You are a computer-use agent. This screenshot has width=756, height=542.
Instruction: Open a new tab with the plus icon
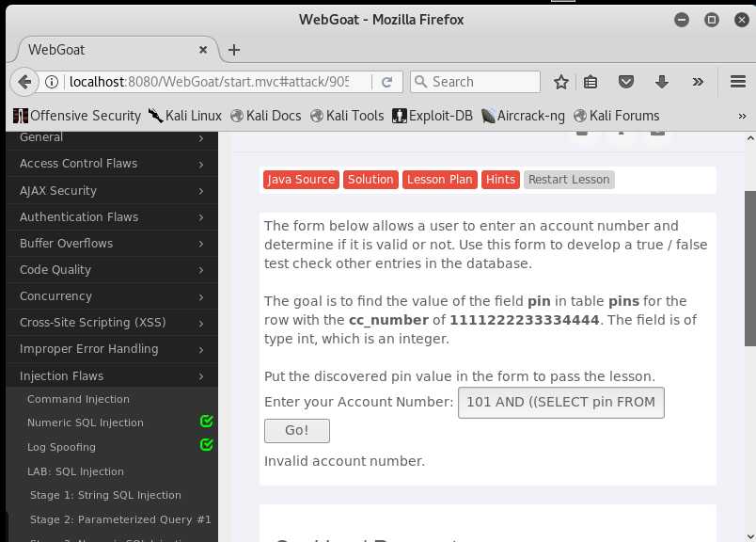click(234, 50)
